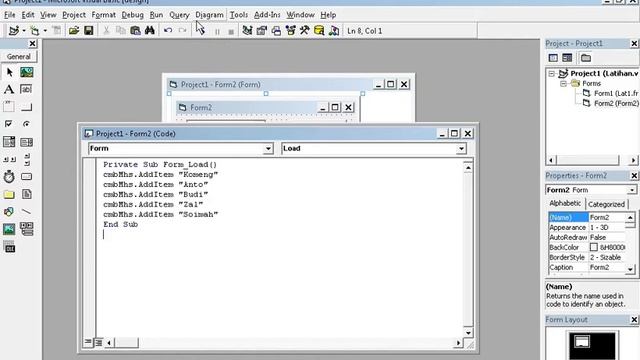Toggle Folders in Project Explorer
The image size is (640, 360).
pos(586,58)
